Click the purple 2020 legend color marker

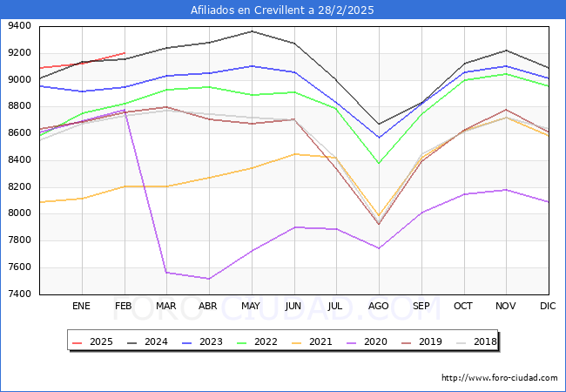pos(352,342)
